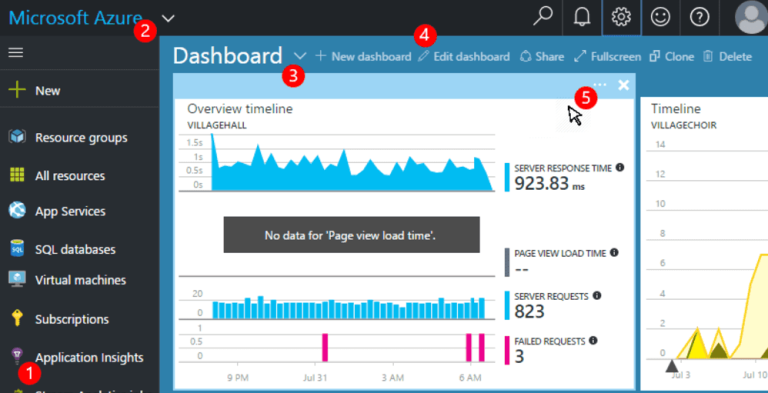
Task: Click Server requests info icon
Action: pos(597,295)
